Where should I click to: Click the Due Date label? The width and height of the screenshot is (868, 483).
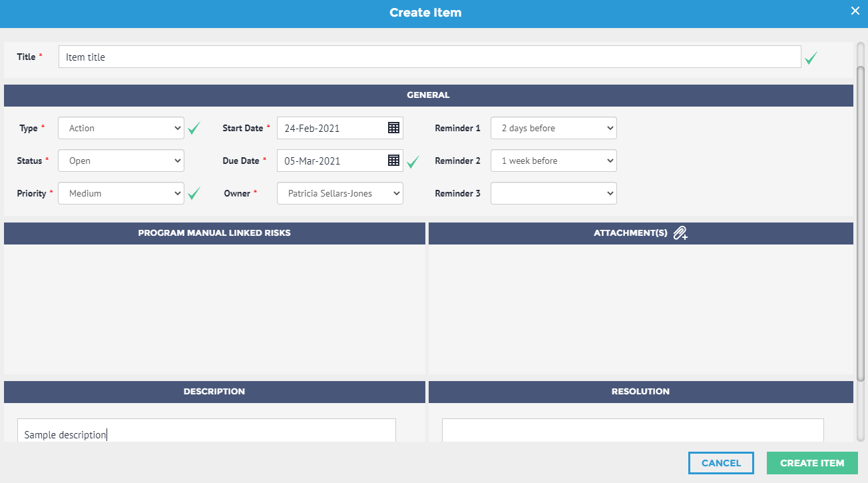(241, 161)
